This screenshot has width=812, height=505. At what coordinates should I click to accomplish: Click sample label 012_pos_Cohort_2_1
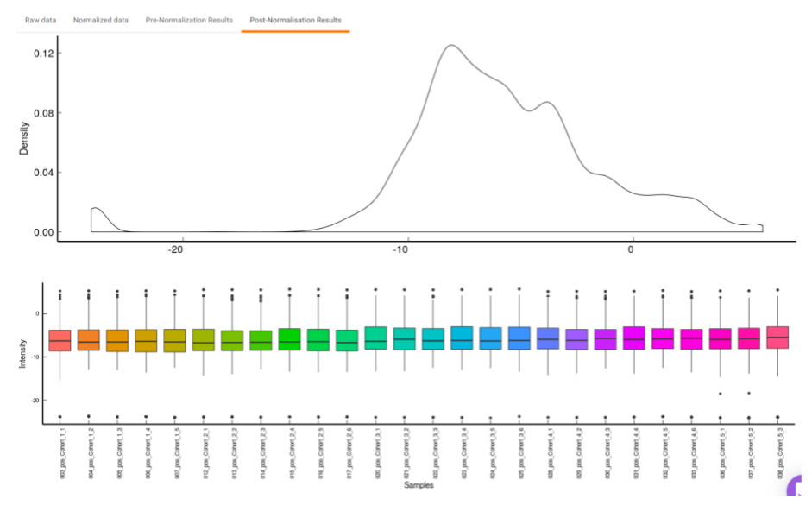click(x=206, y=454)
